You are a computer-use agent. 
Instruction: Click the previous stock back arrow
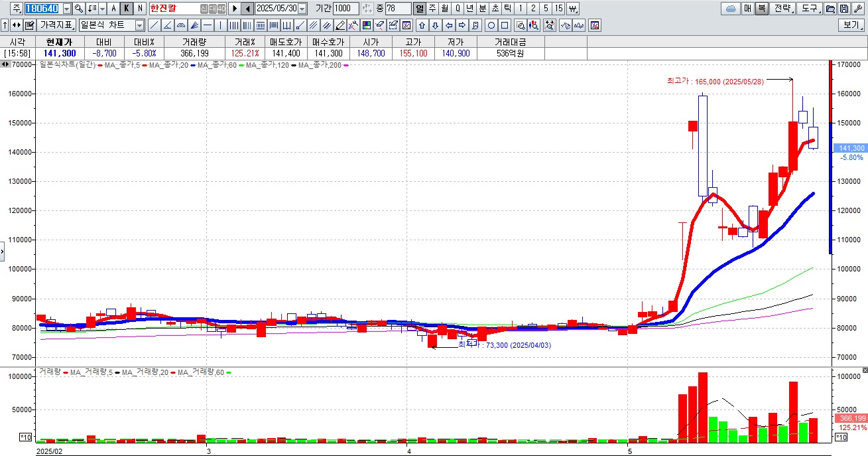[x=246, y=9]
